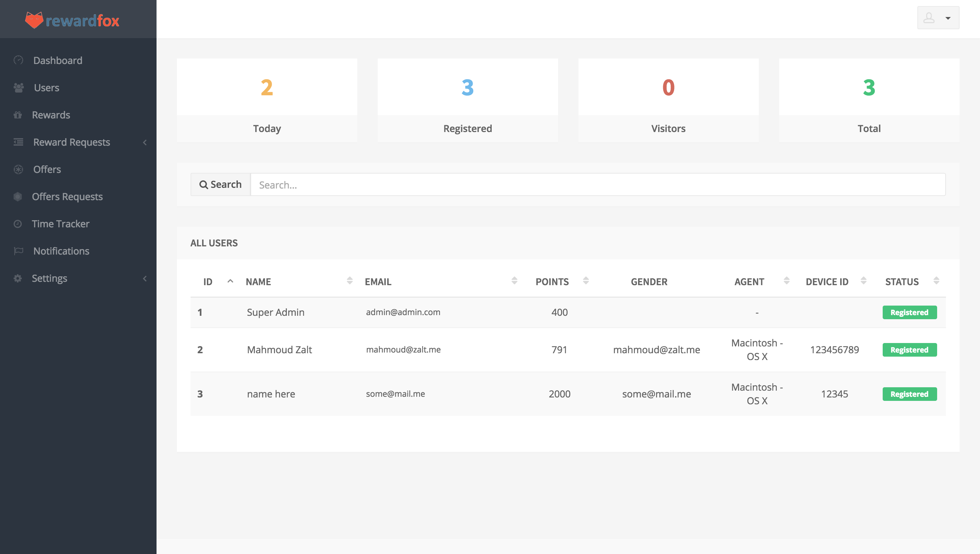This screenshot has height=554, width=980.
Task: Click the admin@admin.com email
Action: pos(403,312)
